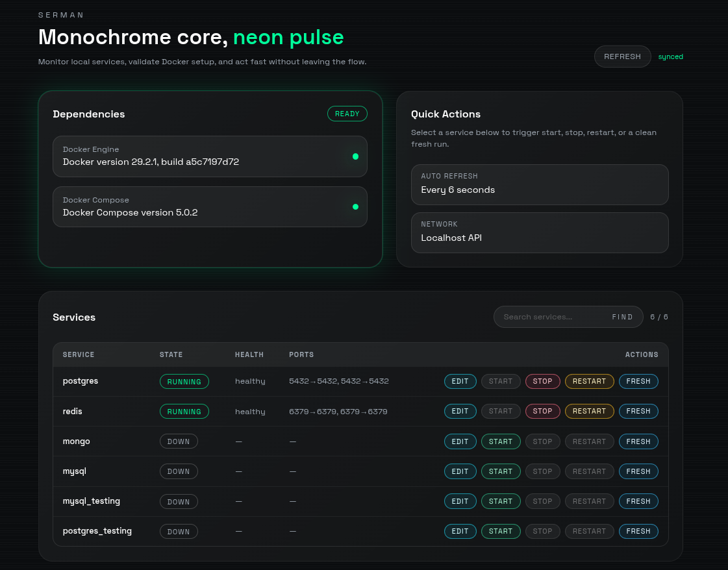Restart the redis service
This screenshot has height=570, width=728.
tap(589, 411)
